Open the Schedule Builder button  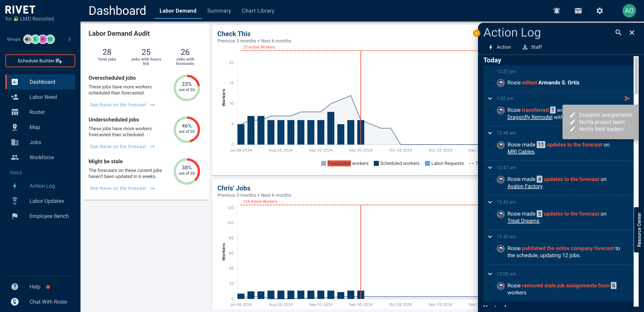click(x=40, y=61)
